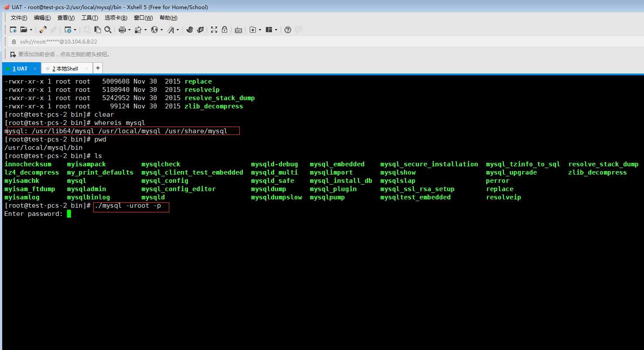Click the Xftp swirl icon

tap(189, 30)
